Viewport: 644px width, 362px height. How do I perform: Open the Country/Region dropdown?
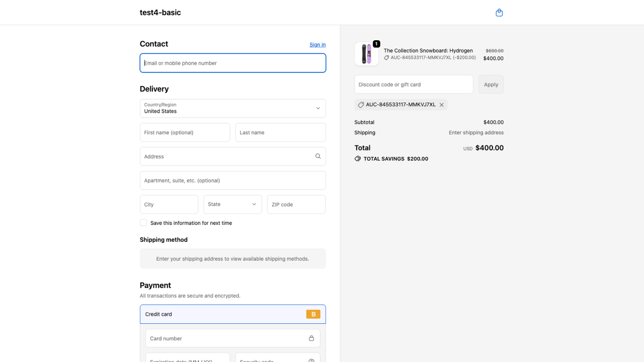(x=233, y=108)
